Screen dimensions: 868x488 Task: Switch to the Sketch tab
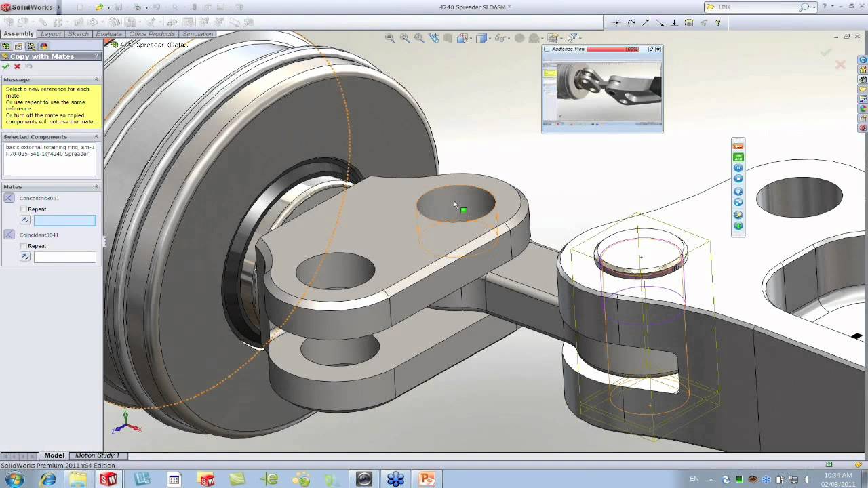pyautogui.click(x=78, y=34)
